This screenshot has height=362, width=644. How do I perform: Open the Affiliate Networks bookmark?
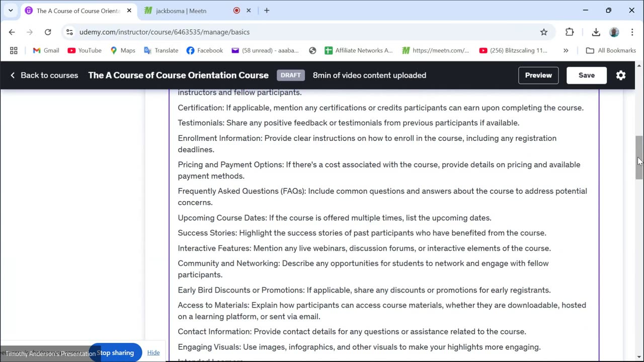click(x=359, y=50)
